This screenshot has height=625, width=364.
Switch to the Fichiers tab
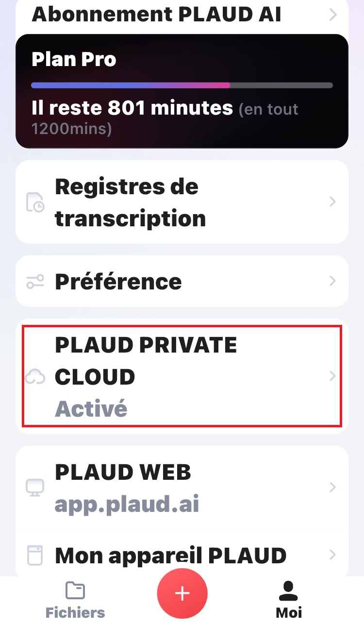tap(75, 612)
